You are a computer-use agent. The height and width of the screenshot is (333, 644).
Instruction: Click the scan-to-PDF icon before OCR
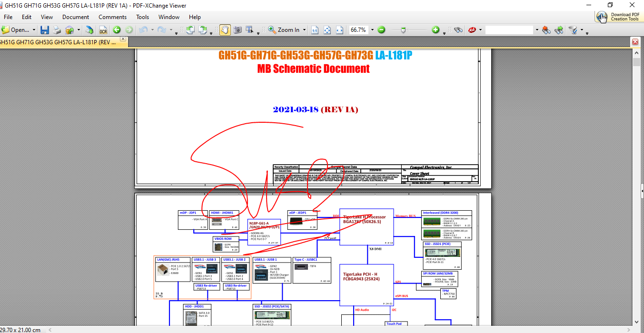(89, 30)
